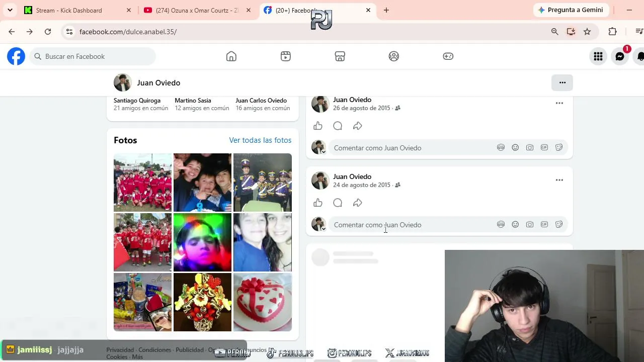644x362 pixels.
Task: Go forward to the next page
Action: [x=30, y=32]
